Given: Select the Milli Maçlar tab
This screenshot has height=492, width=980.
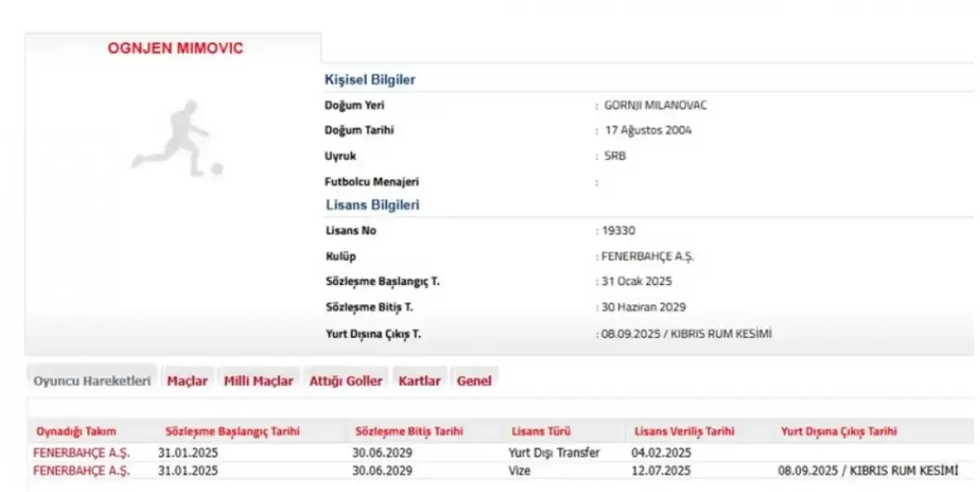Looking at the screenshot, I should pyautogui.click(x=258, y=381).
